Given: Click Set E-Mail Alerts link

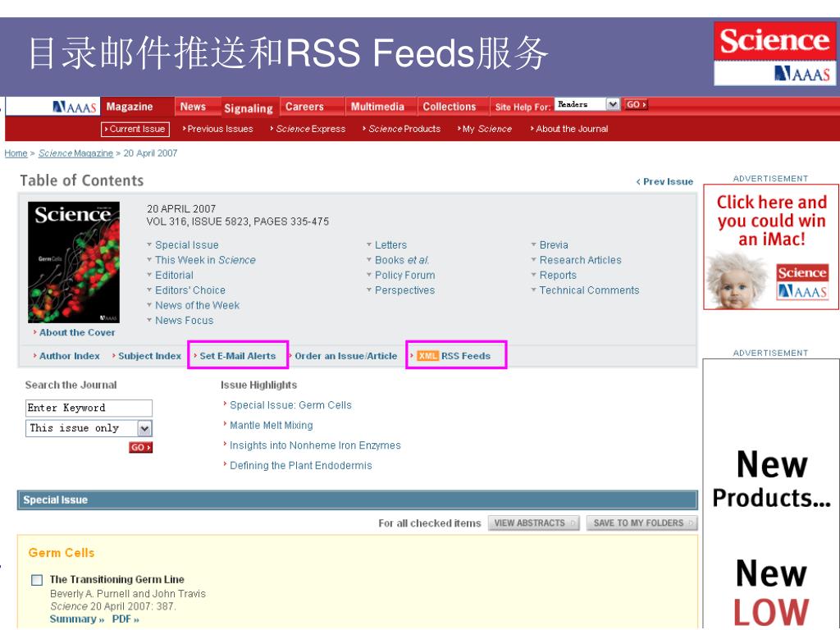Looking at the screenshot, I should (x=237, y=356).
